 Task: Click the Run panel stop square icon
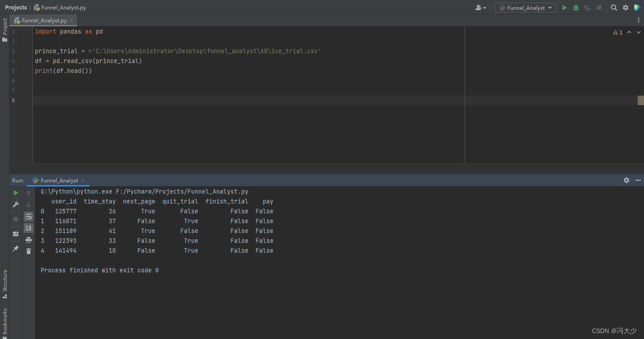(16, 219)
